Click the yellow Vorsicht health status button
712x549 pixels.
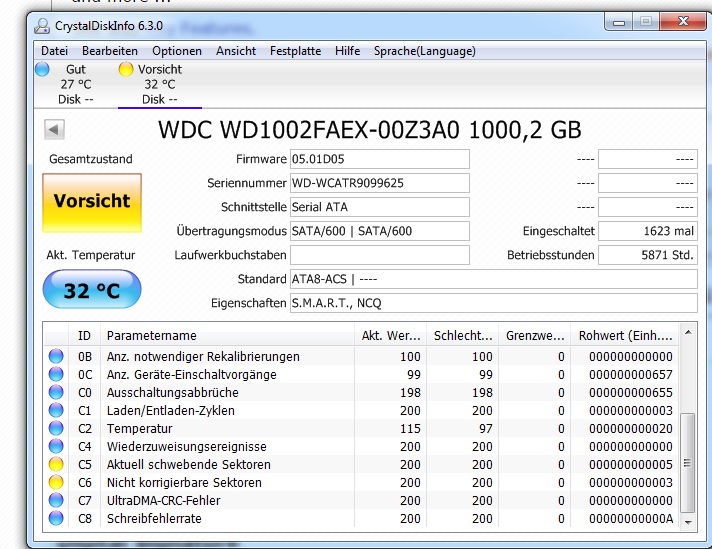(x=92, y=203)
